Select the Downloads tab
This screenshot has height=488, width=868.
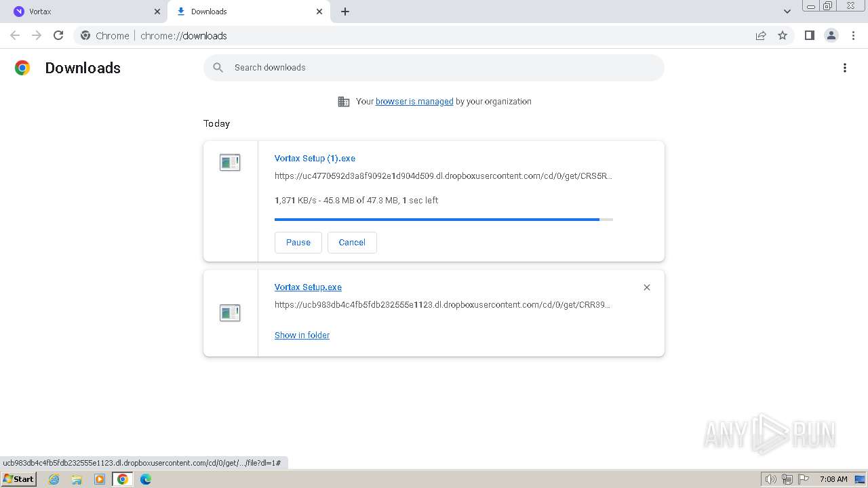(249, 12)
